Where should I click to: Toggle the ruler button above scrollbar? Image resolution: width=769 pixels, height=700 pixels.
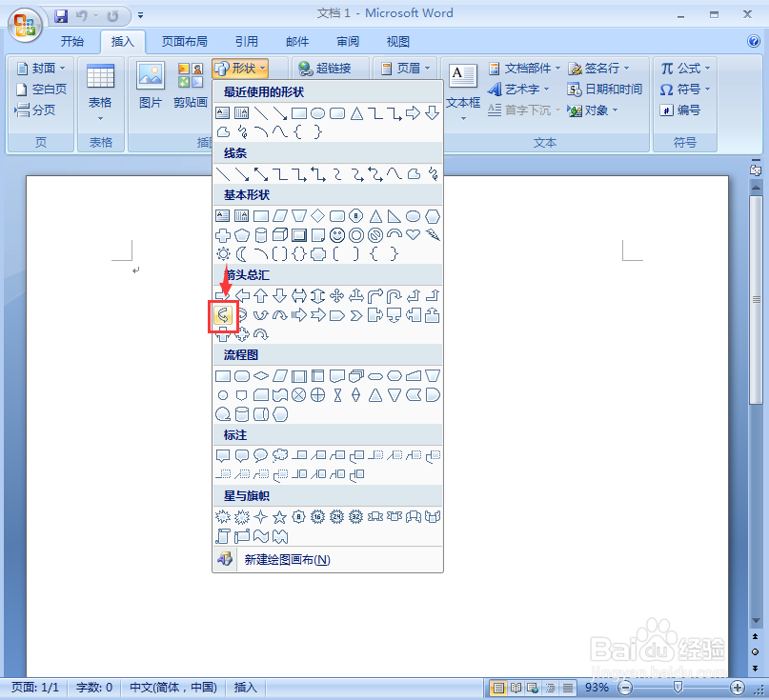point(756,170)
